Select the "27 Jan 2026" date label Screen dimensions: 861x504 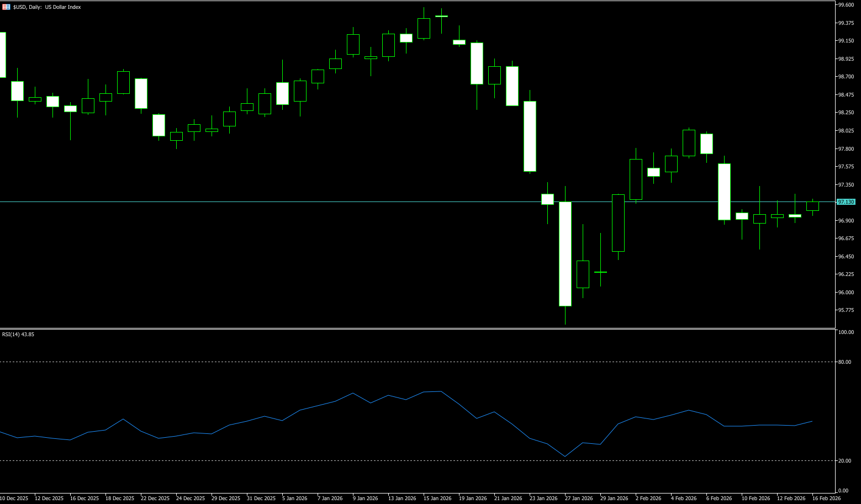point(578,498)
